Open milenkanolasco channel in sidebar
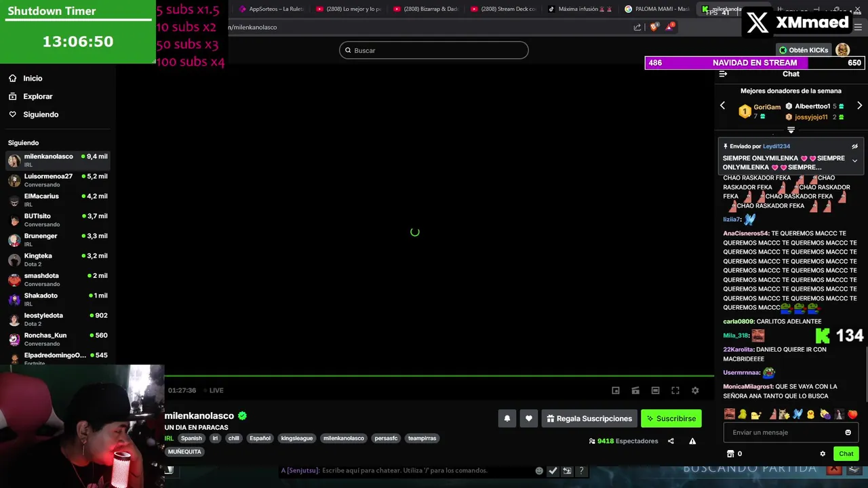The width and height of the screenshot is (868, 488). [57, 160]
